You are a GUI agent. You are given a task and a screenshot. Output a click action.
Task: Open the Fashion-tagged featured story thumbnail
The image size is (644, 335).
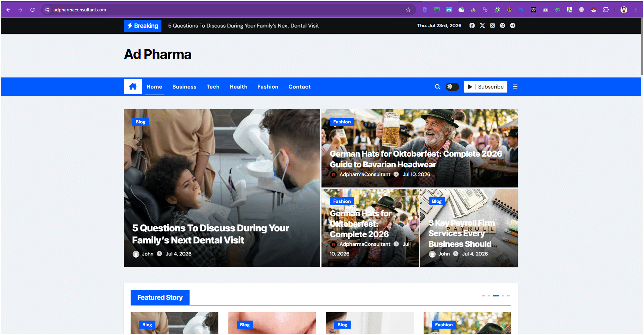(467, 323)
